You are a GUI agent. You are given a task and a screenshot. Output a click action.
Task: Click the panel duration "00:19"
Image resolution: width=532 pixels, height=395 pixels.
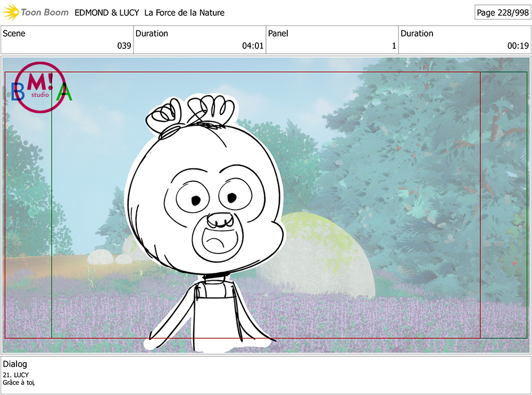pos(518,46)
